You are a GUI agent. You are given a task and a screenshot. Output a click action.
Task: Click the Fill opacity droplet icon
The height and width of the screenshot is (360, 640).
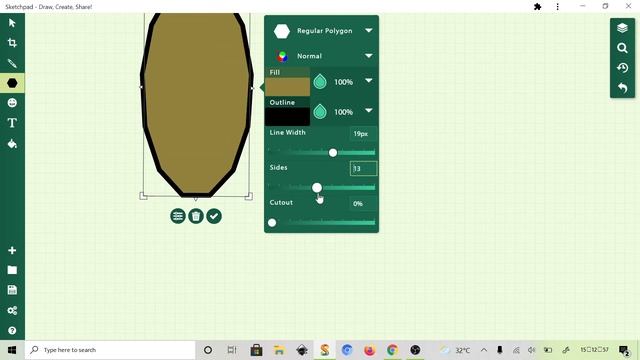(x=320, y=82)
